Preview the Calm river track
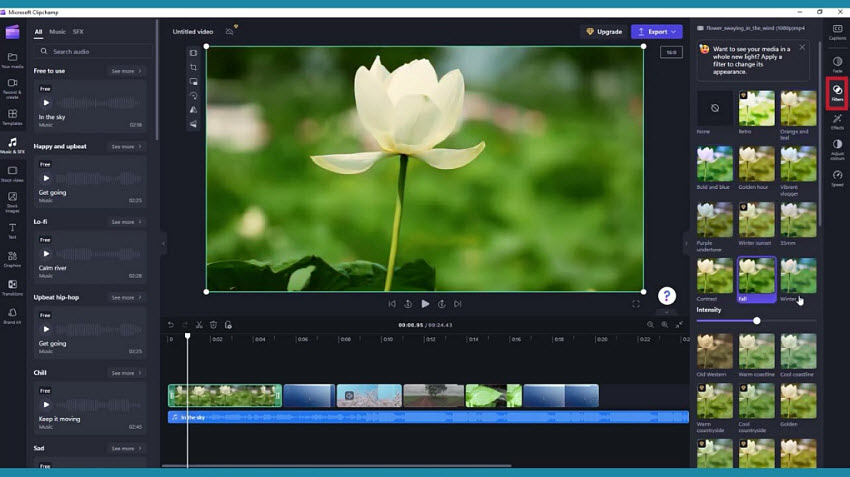850x477 pixels. (46, 254)
